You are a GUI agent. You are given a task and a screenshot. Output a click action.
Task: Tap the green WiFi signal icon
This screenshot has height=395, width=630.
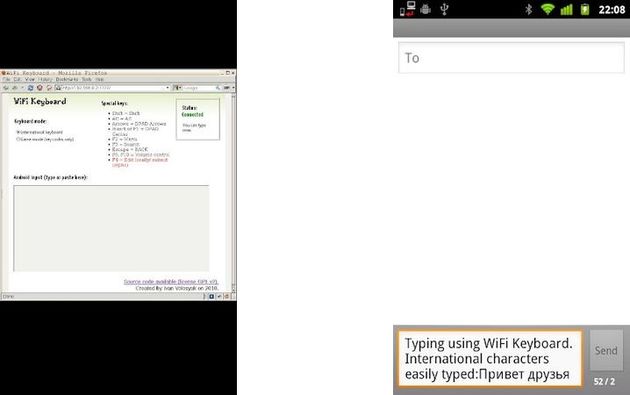(547, 9)
